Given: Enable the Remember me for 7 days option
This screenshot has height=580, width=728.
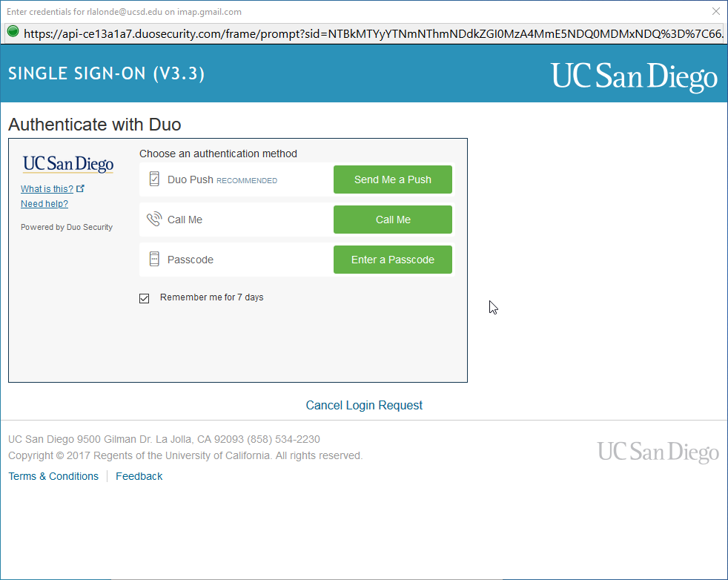Looking at the screenshot, I should pos(144,298).
